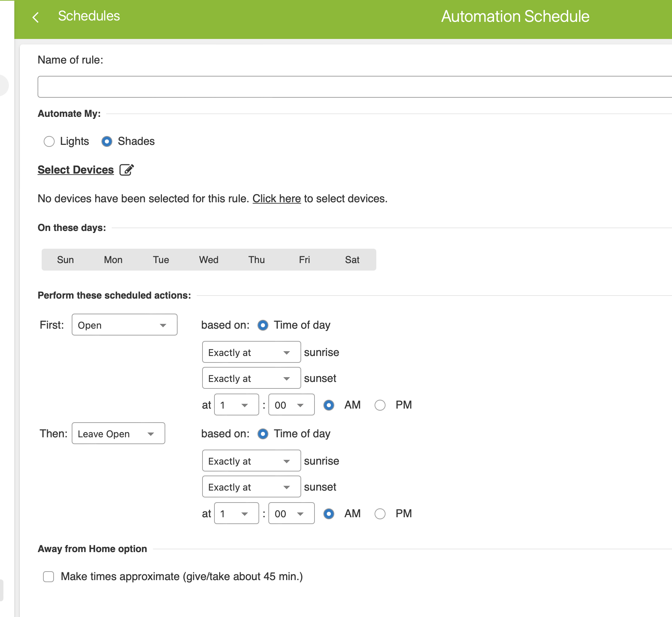The image size is (672, 617).
Task: Go back using the chevron arrow icon
Action: point(36,17)
